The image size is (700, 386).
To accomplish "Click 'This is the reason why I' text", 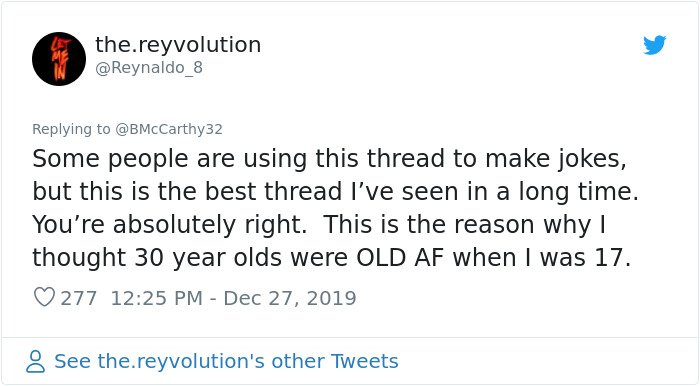I will pos(464,225).
